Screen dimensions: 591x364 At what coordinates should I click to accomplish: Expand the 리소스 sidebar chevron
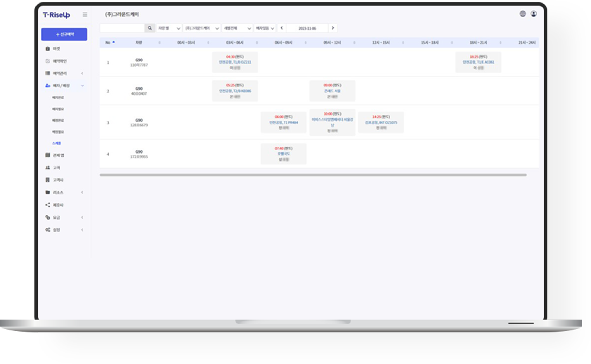click(82, 192)
